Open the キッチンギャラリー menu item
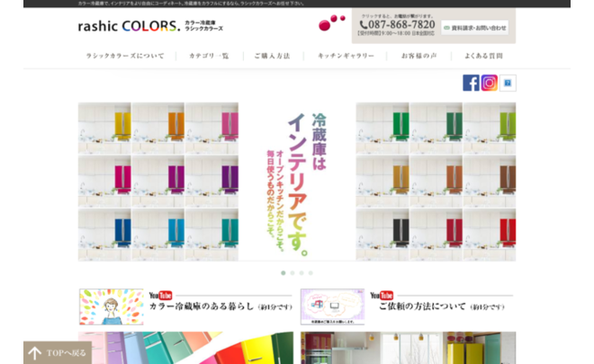Screen dimensions: 594x364 coord(346,56)
